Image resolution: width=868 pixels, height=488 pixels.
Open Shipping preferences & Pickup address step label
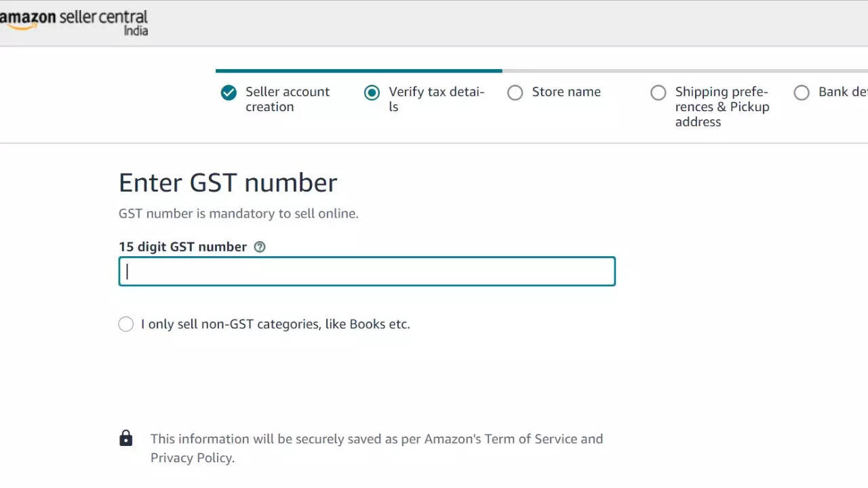(x=722, y=106)
